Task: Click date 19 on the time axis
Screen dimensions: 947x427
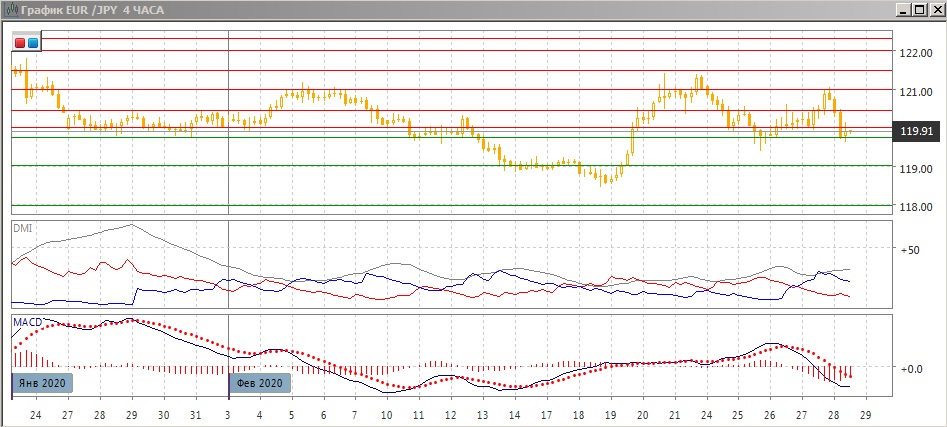Action: point(610,413)
